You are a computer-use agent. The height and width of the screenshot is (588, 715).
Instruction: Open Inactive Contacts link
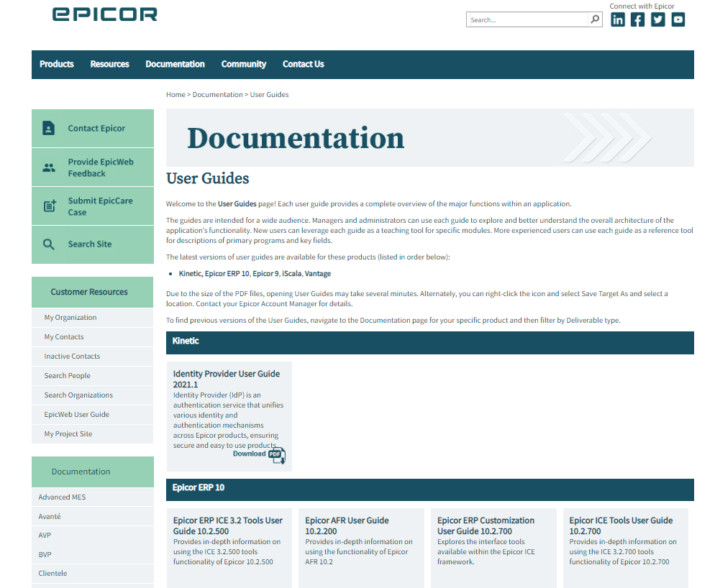point(72,356)
